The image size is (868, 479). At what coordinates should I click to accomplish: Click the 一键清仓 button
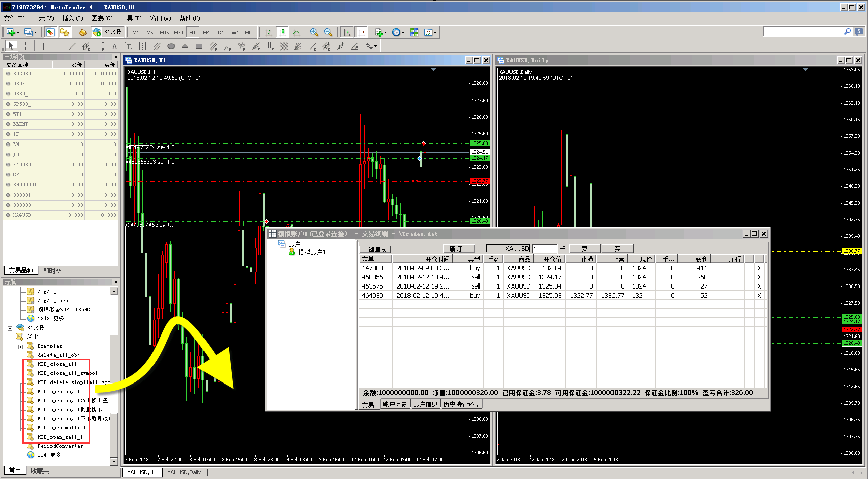(375, 249)
